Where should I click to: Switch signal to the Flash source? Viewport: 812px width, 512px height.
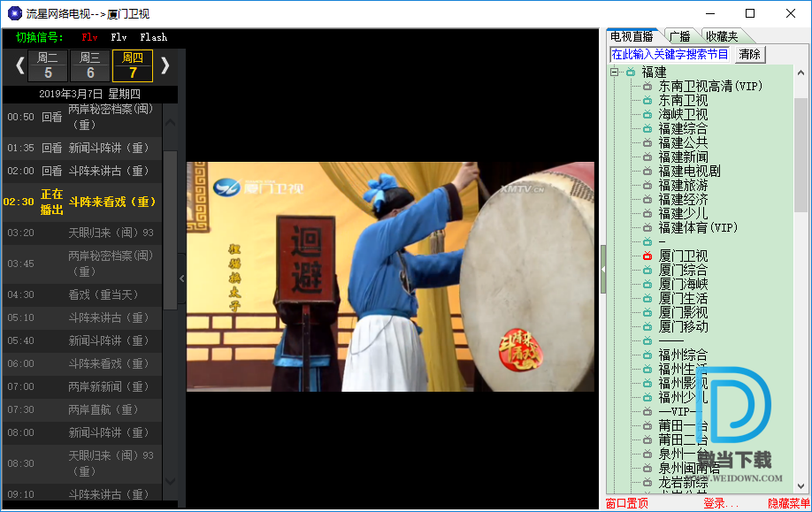click(153, 37)
